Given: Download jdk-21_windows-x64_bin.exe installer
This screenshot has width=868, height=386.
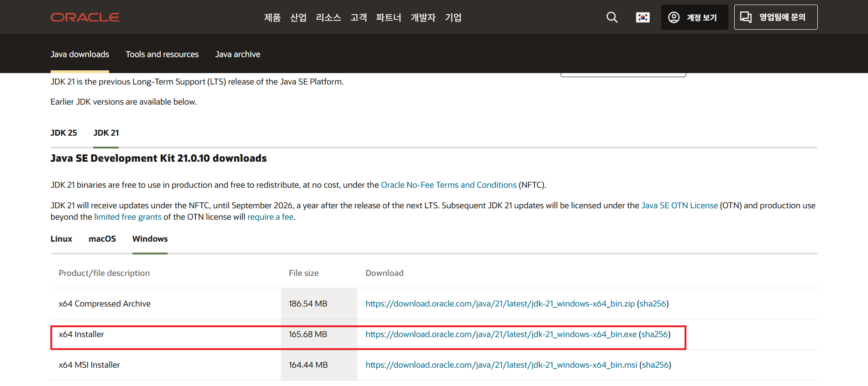Looking at the screenshot, I should coord(501,334).
